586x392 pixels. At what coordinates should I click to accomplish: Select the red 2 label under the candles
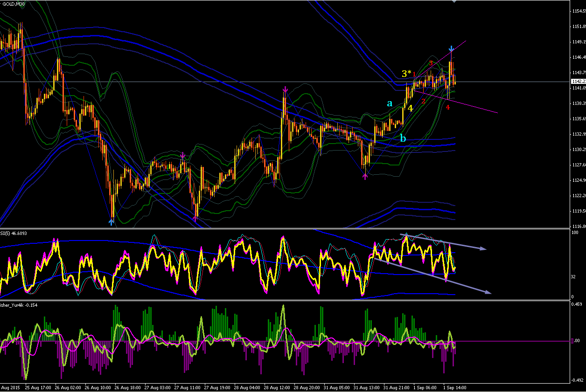point(423,101)
